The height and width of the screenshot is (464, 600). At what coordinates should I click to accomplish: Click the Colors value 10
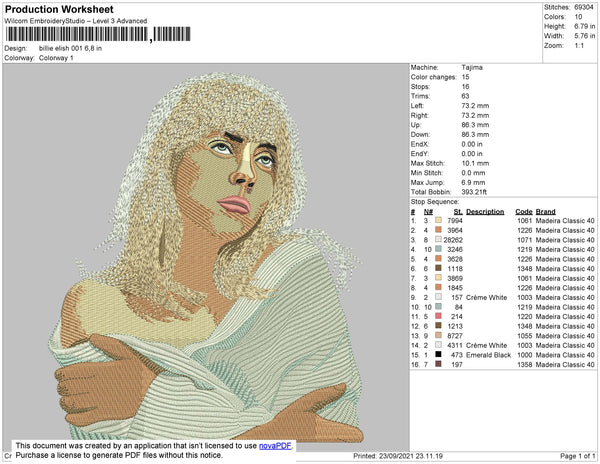[578, 17]
